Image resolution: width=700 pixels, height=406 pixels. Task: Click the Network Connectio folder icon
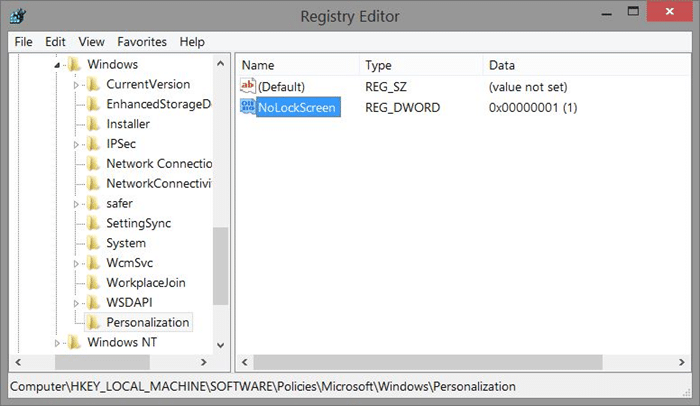(x=93, y=163)
